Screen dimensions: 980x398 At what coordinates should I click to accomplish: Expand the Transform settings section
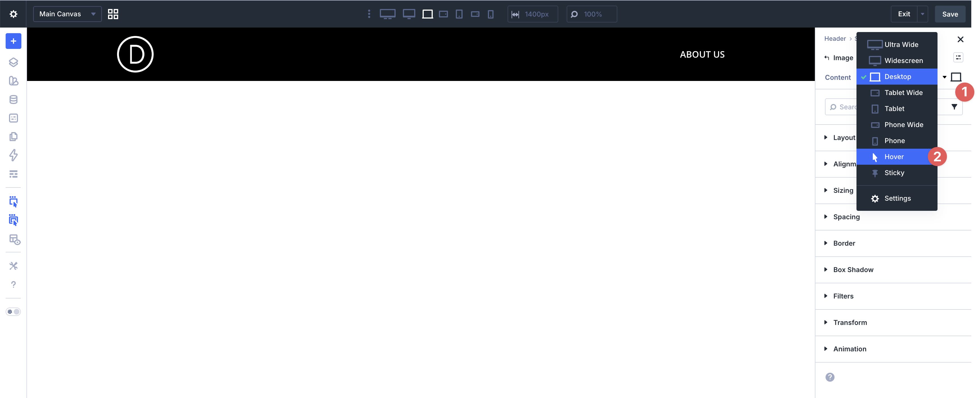[x=850, y=322]
